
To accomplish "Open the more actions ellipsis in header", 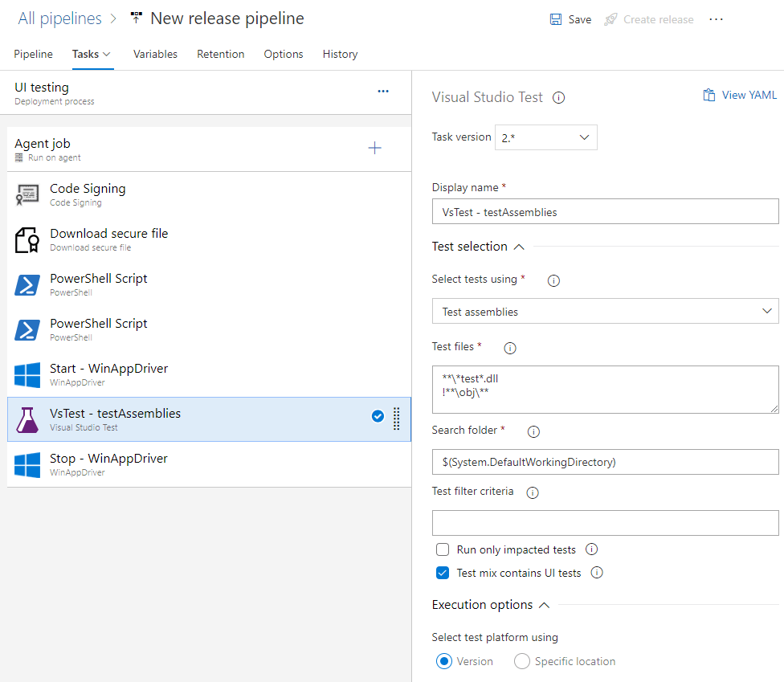I will tap(717, 19).
